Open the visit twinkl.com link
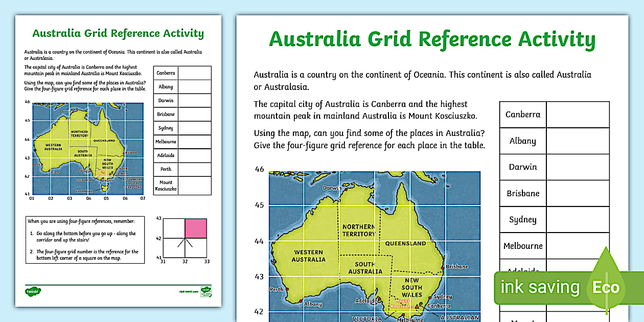Viewport: 644px width, 322px height. [x=188, y=292]
